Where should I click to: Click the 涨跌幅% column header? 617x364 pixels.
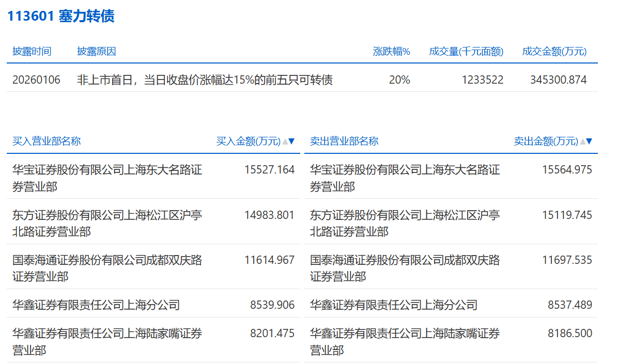(x=392, y=52)
